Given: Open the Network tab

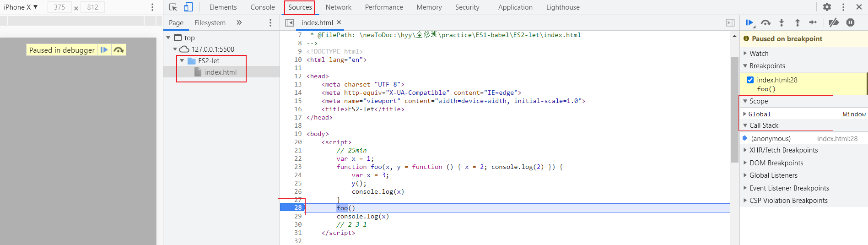Looking at the screenshot, I should coord(339,7).
